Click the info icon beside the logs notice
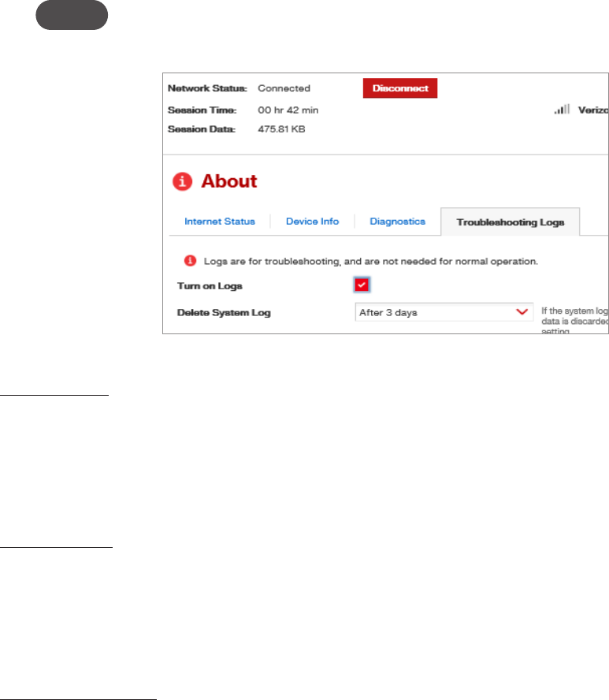This screenshot has height=700, width=609. [x=190, y=261]
